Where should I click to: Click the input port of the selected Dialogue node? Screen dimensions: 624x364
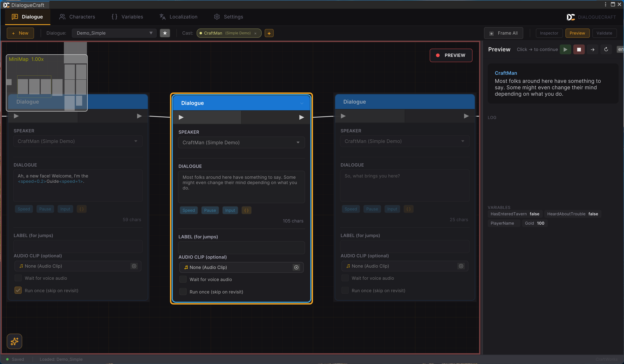point(181,117)
